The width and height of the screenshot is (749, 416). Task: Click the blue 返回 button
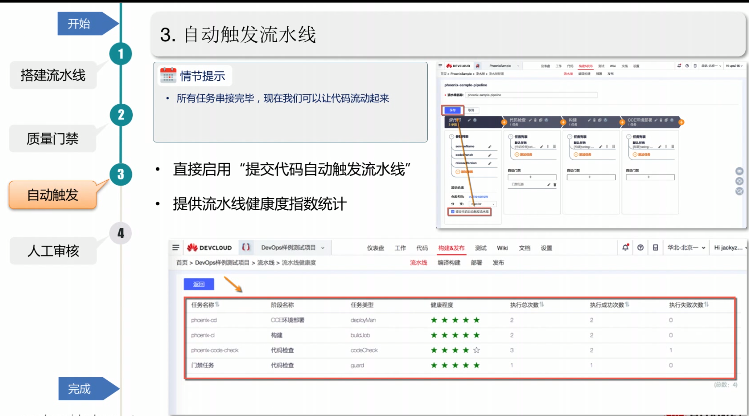(199, 284)
